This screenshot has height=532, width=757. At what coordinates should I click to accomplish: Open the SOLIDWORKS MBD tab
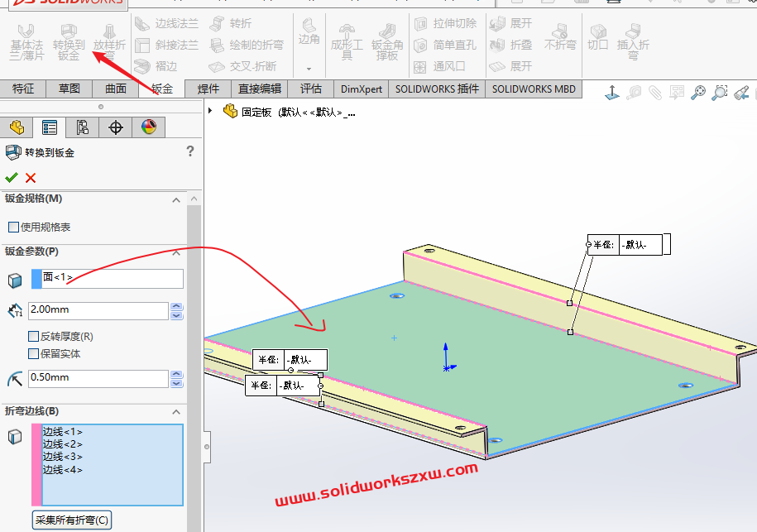tap(533, 89)
